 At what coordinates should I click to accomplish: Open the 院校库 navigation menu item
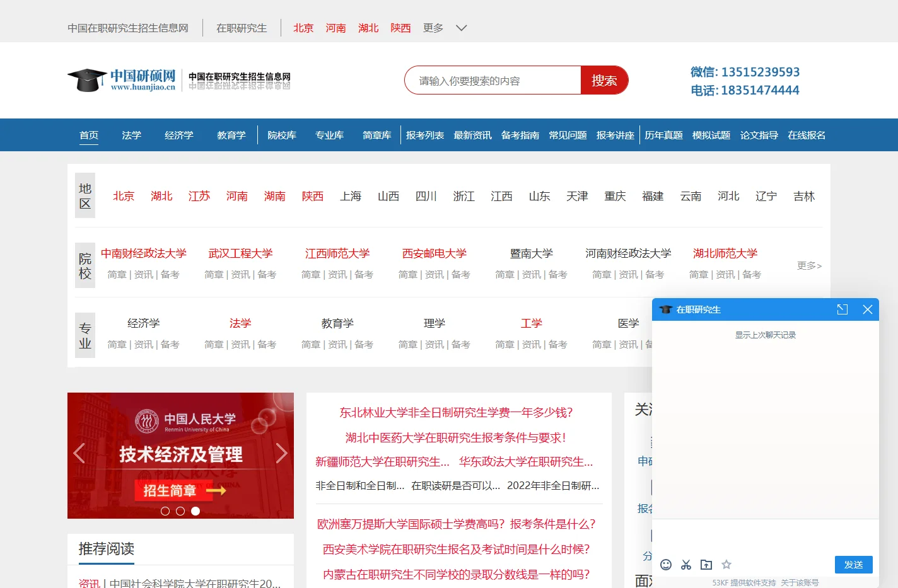tap(282, 135)
